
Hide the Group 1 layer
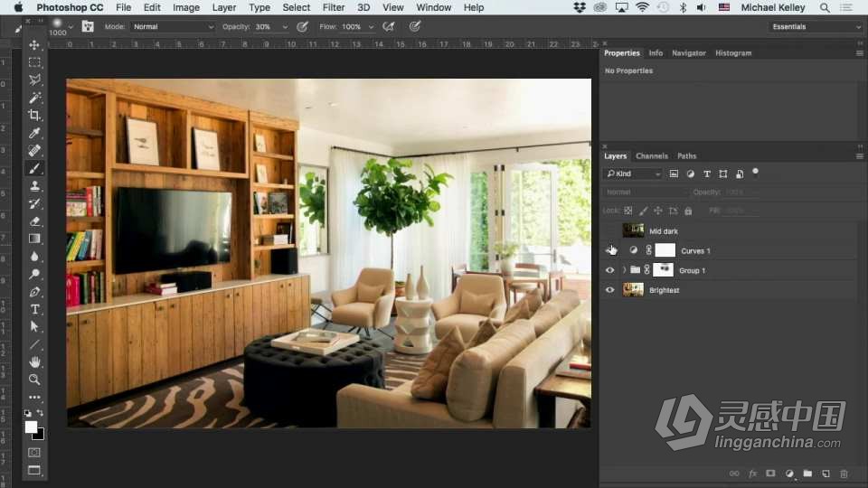(x=610, y=270)
